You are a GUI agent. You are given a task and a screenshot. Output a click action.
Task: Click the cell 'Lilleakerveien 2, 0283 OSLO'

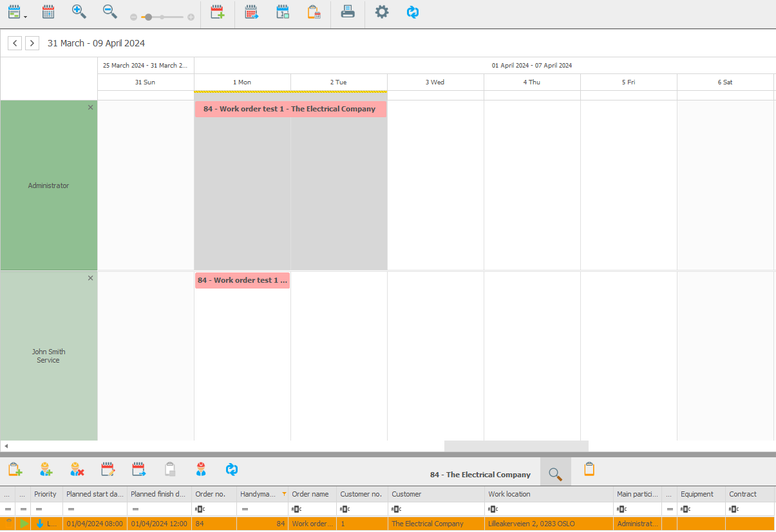(x=549, y=524)
